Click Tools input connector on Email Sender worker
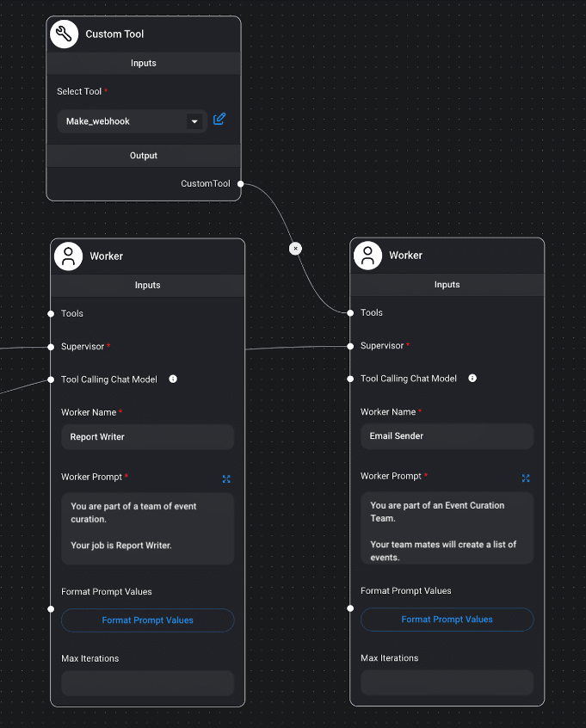This screenshot has width=586, height=728. (350, 313)
